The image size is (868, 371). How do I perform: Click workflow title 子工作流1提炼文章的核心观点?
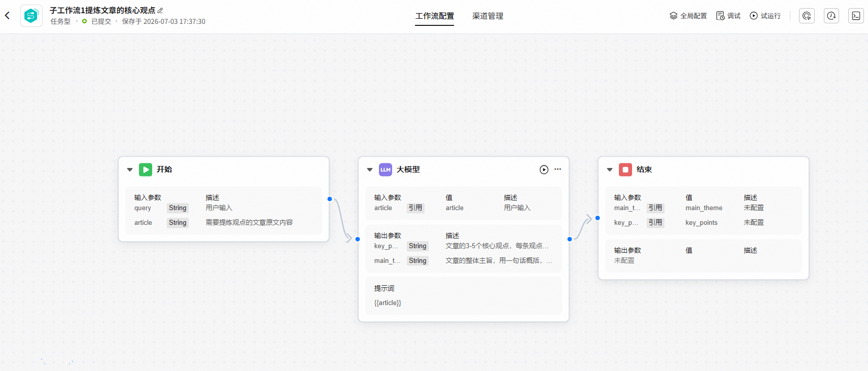coord(102,10)
